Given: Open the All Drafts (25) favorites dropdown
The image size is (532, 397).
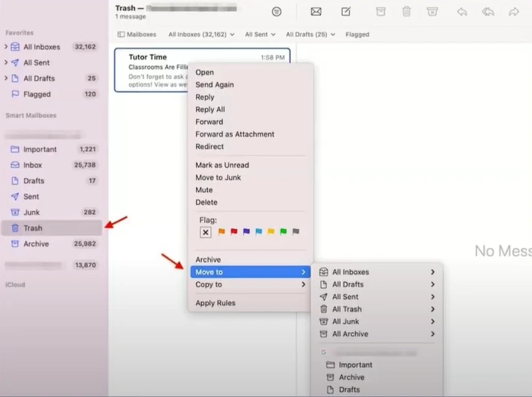Looking at the screenshot, I should pyautogui.click(x=310, y=34).
